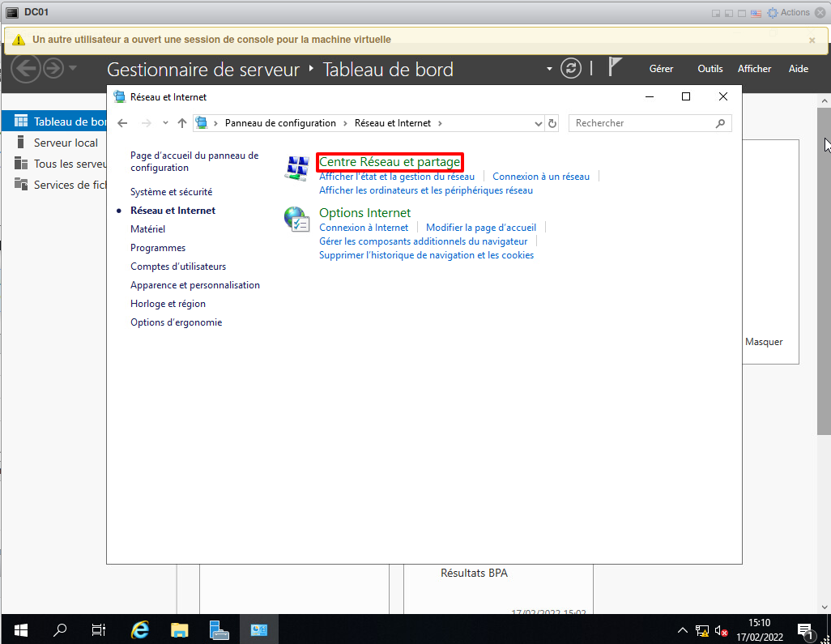The image size is (831, 644).
Task: Open the Outils menu
Action: [710, 69]
